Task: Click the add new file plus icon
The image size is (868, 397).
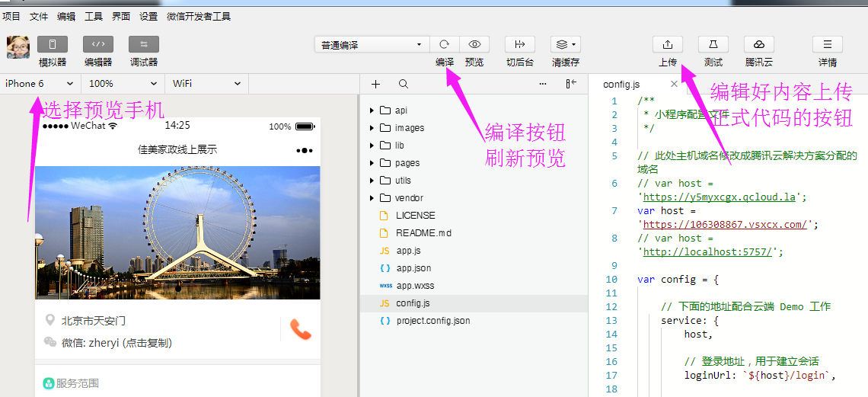Action: coord(375,84)
